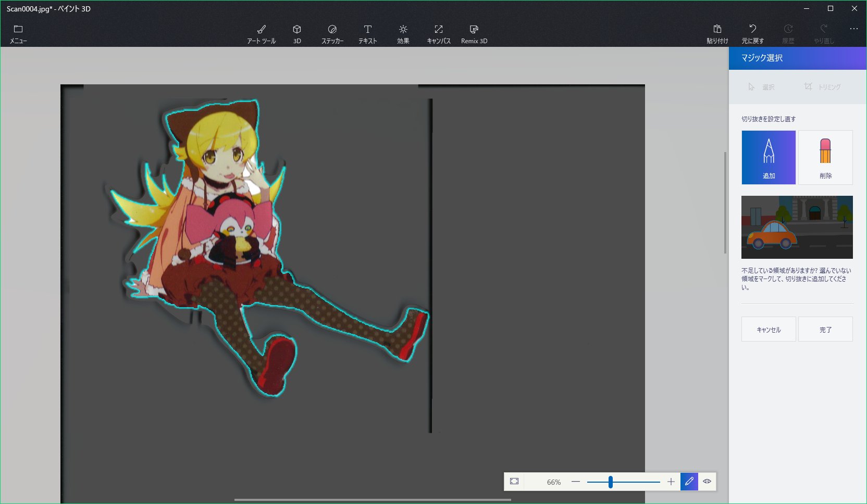Select the テキスト text tool
Screen dimensions: 867x504
pyautogui.click(x=368, y=34)
